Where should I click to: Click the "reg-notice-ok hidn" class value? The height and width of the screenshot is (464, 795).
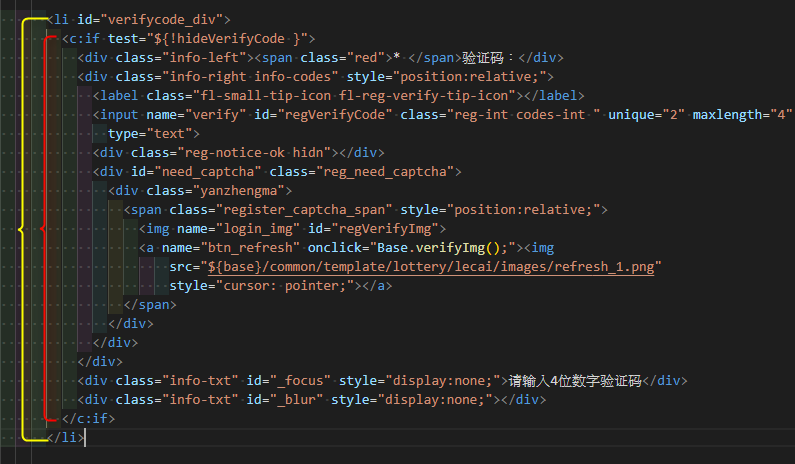254,153
